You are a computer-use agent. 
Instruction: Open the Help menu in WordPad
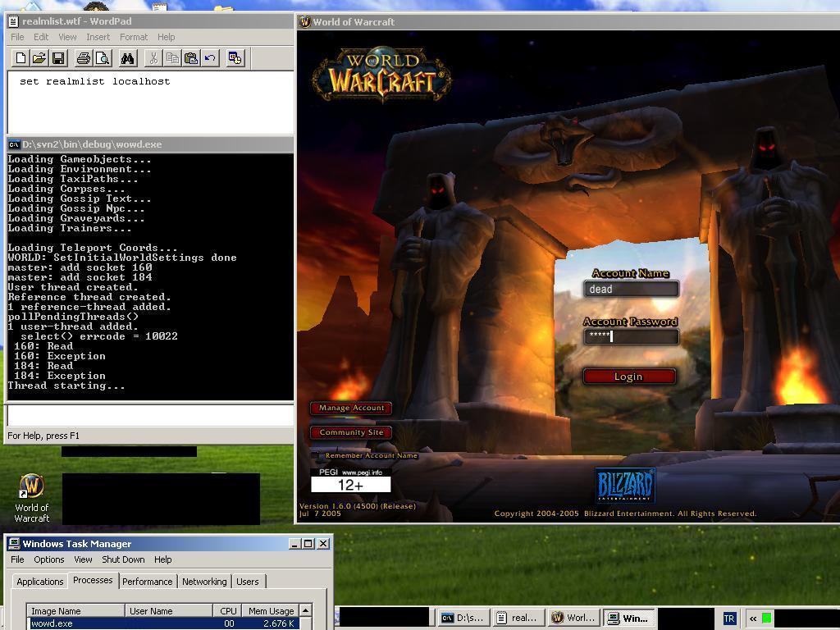(x=166, y=37)
